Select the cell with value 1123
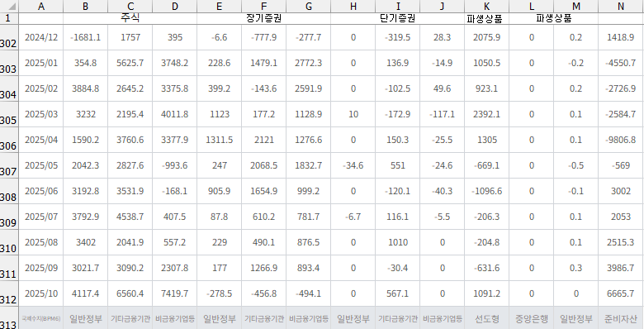Screen dimensions: 644x329 coord(220,114)
